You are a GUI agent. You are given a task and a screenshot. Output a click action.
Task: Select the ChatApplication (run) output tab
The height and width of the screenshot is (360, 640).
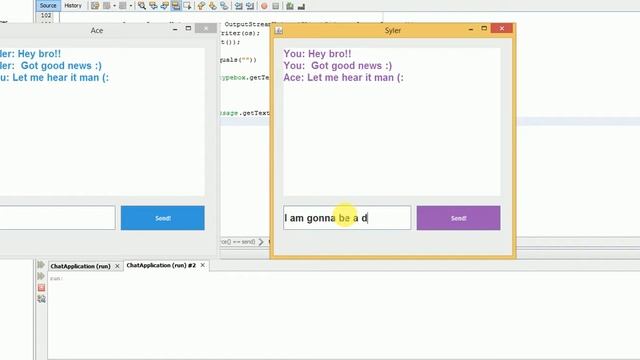(x=80, y=266)
